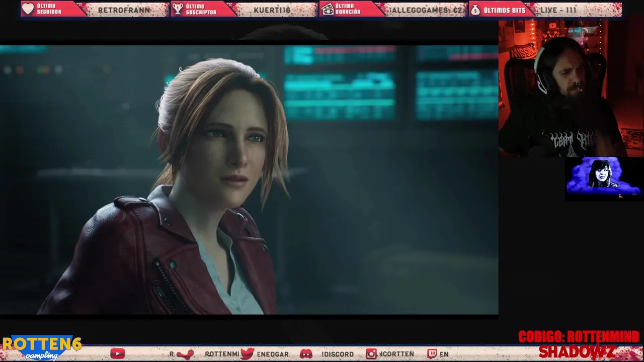Click the ÚLTIMO SUSCRIPTOR label

pos(201,9)
